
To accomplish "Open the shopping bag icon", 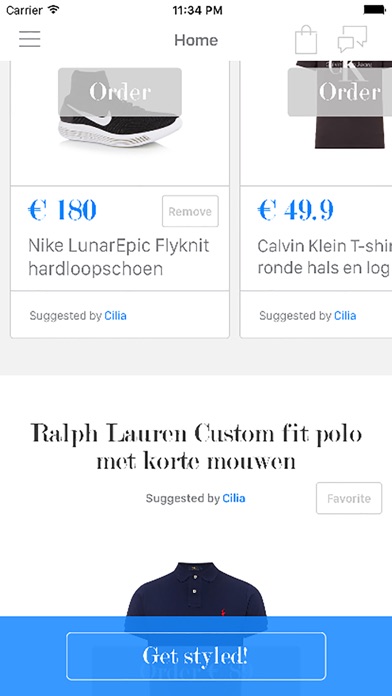I will (306, 39).
